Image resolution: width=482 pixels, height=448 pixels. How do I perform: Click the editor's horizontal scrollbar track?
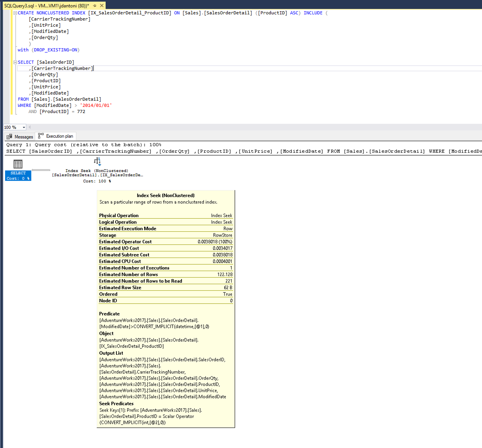pyautogui.click(x=242, y=127)
